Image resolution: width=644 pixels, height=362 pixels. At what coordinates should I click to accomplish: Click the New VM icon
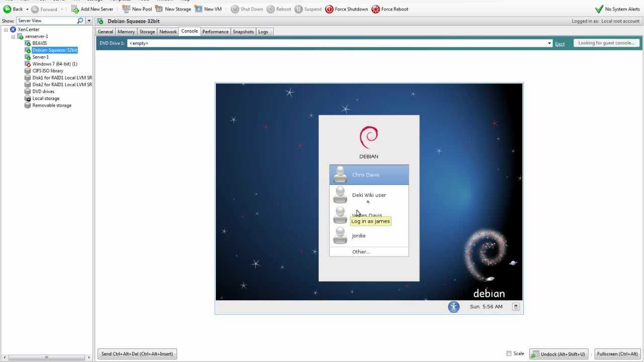click(x=198, y=9)
